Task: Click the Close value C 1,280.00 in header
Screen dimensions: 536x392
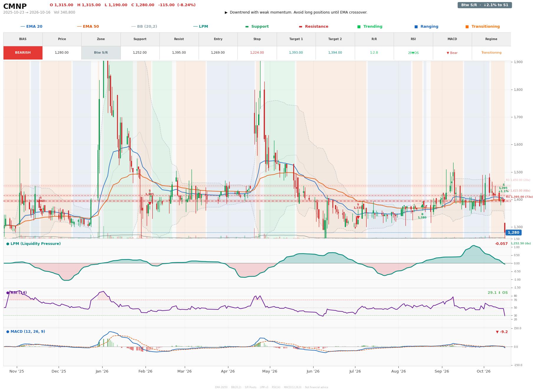Action: click(143, 5)
